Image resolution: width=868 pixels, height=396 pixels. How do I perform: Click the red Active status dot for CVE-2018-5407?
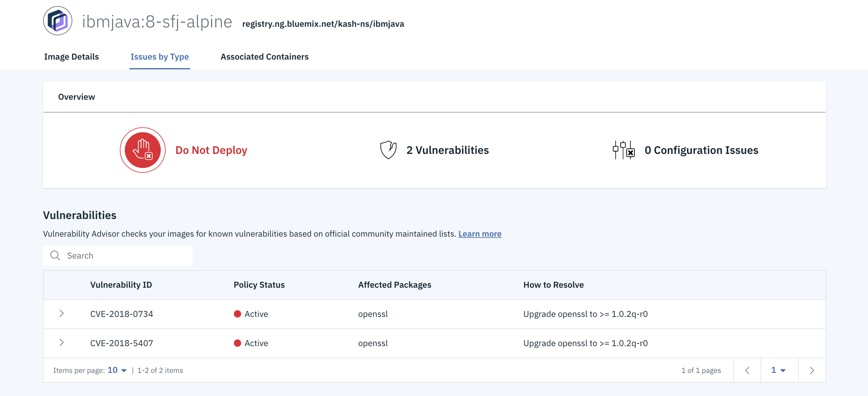[x=237, y=343]
